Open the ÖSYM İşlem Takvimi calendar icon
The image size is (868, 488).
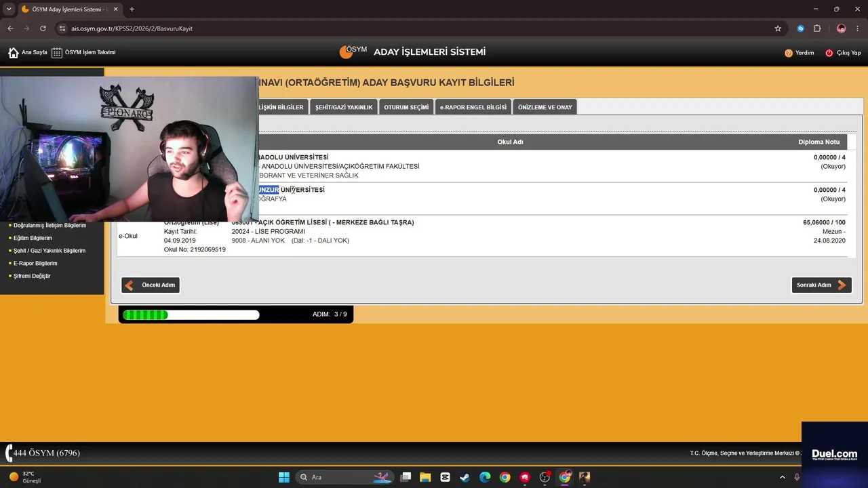tap(57, 53)
